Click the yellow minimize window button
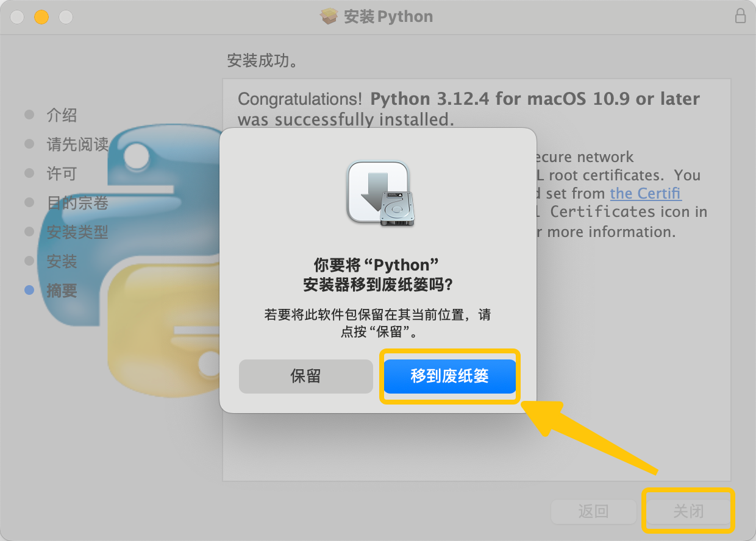The image size is (756, 541). pos(41,16)
